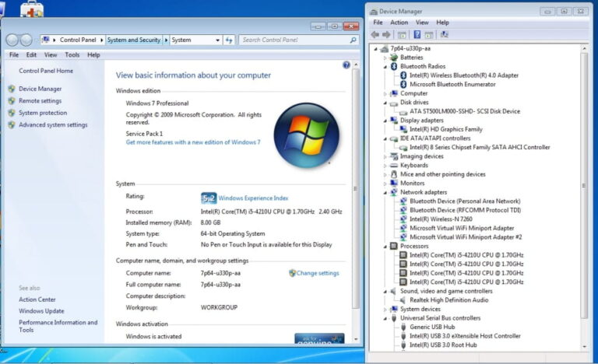
Task: Open the Tools menu in Control Panel
Action: [x=72, y=55]
